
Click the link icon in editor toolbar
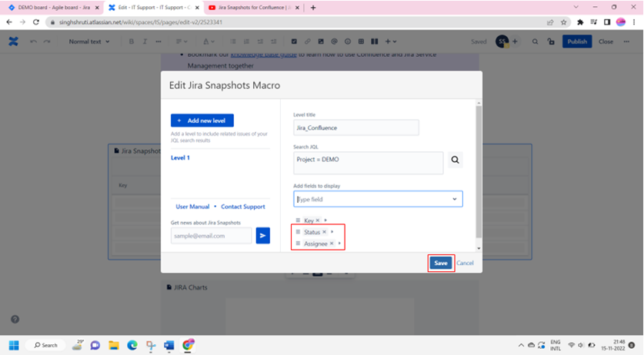(307, 41)
